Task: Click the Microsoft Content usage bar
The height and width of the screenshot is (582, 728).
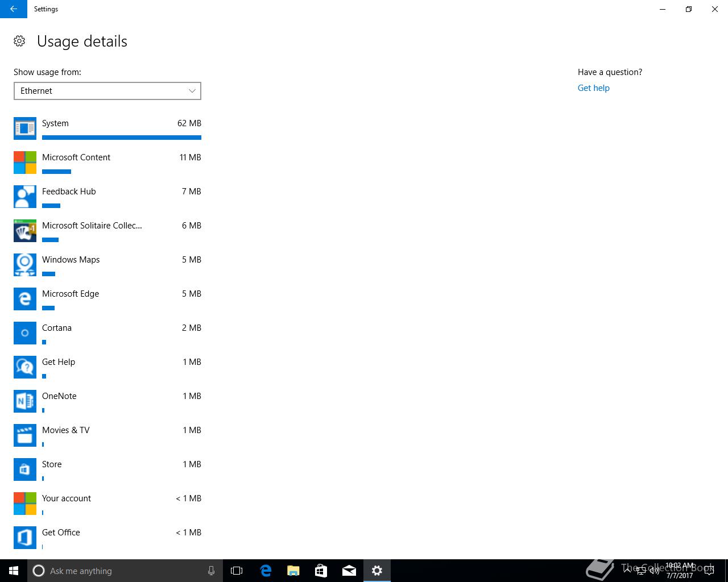Action: tap(56, 172)
